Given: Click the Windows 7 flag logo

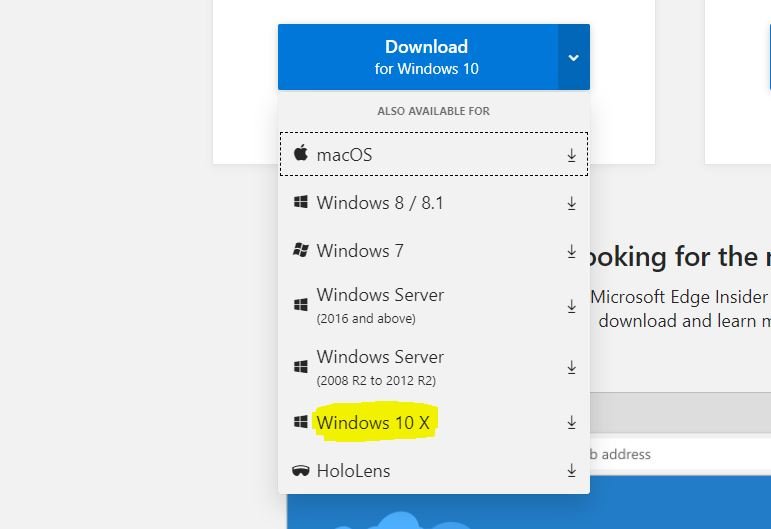Looking at the screenshot, I should tap(300, 251).
